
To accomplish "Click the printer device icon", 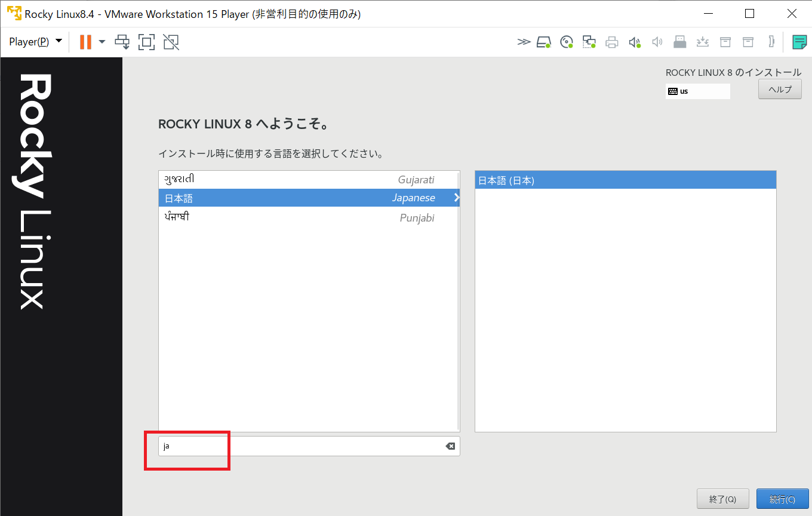I will (x=612, y=42).
